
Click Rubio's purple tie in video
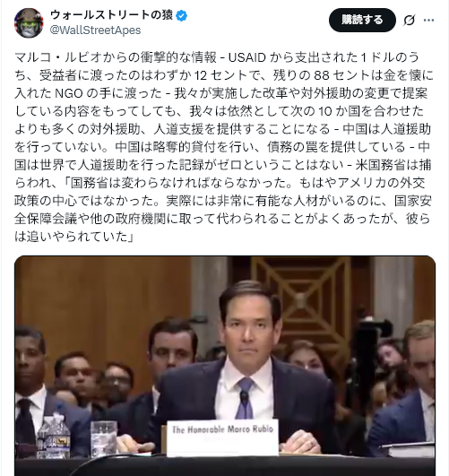[x=246, y=398]
